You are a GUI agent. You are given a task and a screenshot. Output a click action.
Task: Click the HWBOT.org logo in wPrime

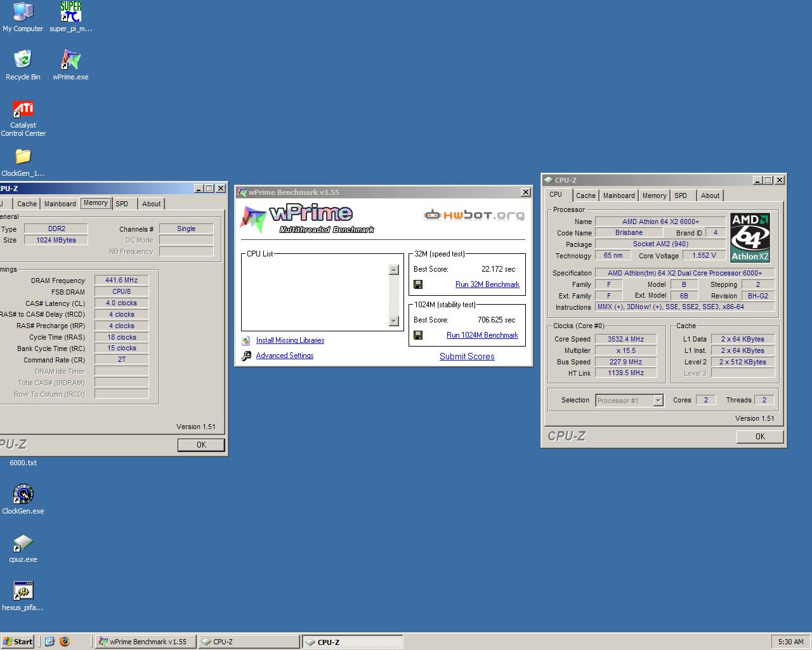[475, 215]
